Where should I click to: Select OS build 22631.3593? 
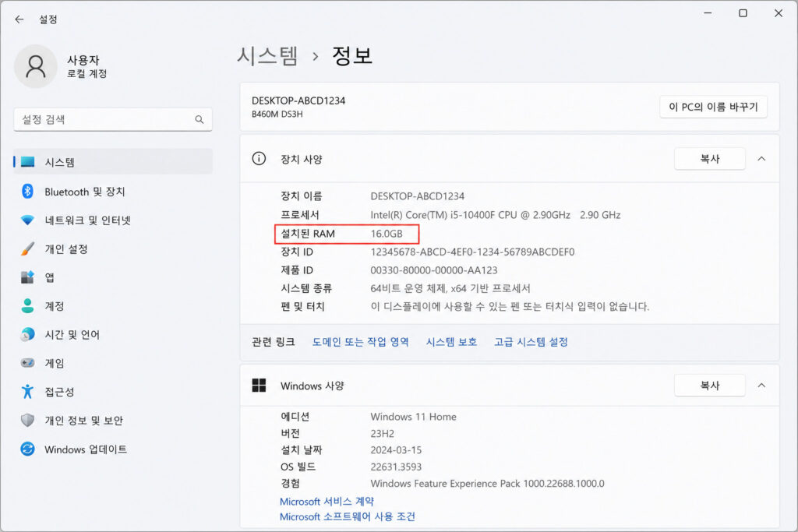coord(396,467)
